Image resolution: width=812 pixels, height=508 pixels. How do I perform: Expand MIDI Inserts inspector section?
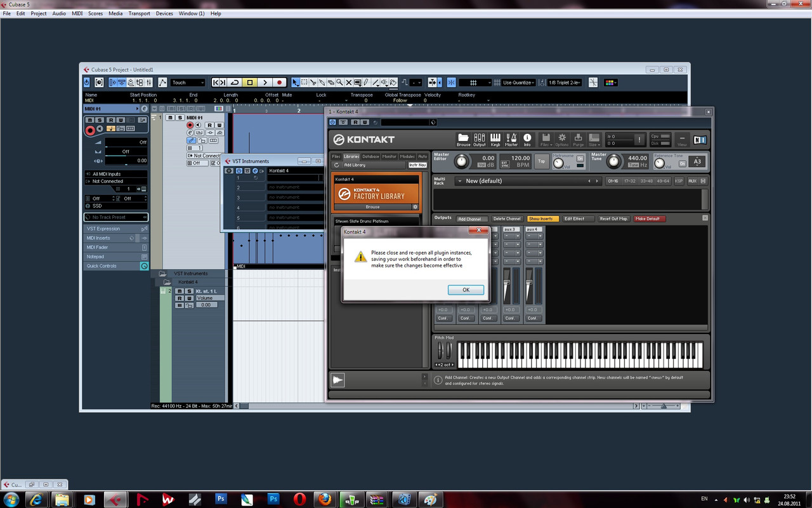click(115, 238)
